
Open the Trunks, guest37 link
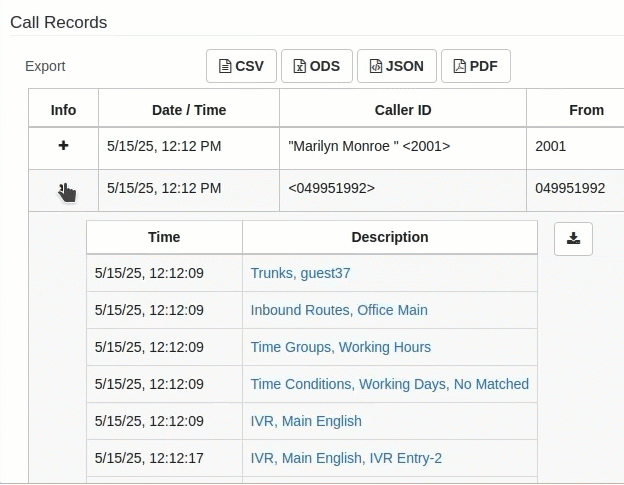click(300, 273)
